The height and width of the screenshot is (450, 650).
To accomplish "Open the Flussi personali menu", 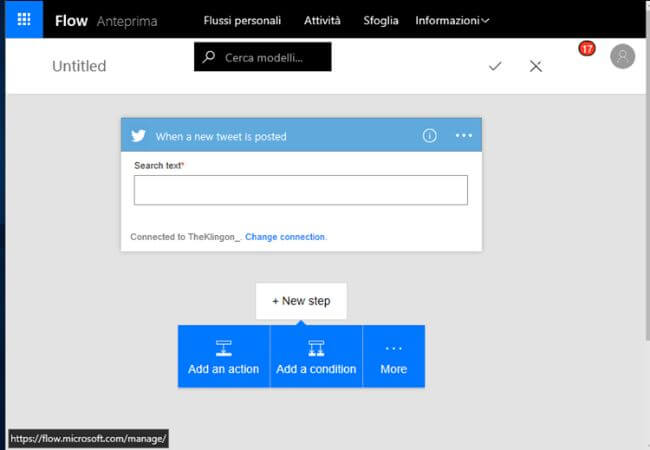I will pos(242,20).
